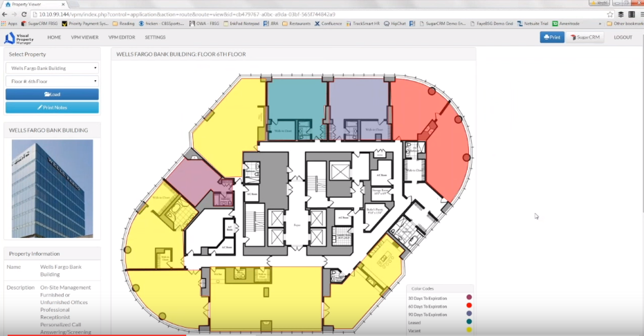Click the browser forward arrow

click(14, 15)
